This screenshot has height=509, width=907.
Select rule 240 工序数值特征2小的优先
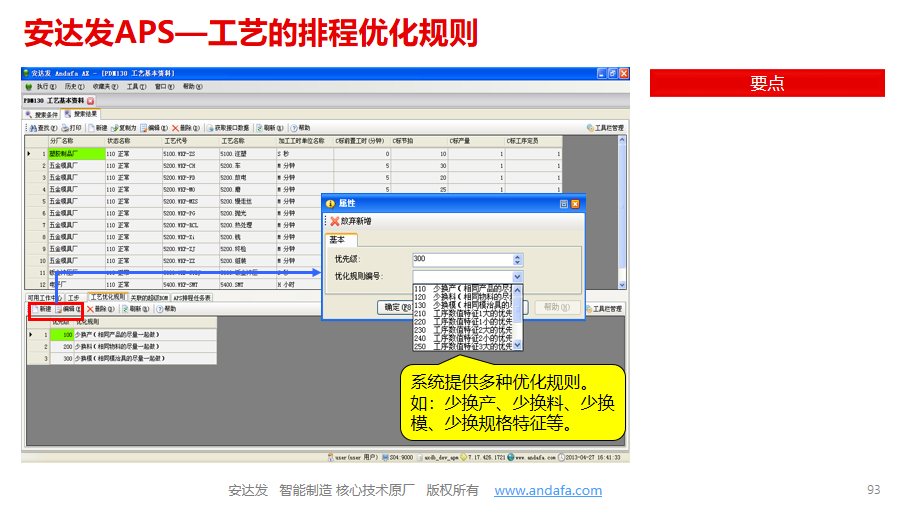tap(463, 338)
